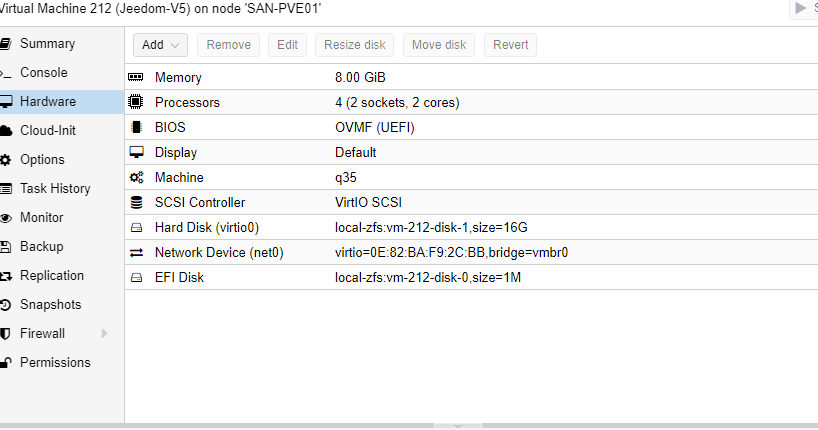Click the Display monitor icon
The width and height of the screenshot is (818, 430).
(x=136, y=152)
